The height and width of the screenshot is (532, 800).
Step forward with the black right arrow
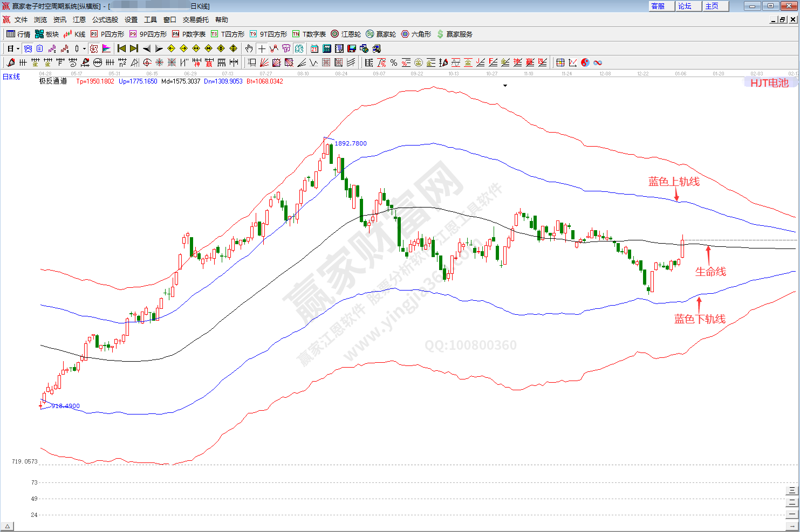(x=159, y=49)
